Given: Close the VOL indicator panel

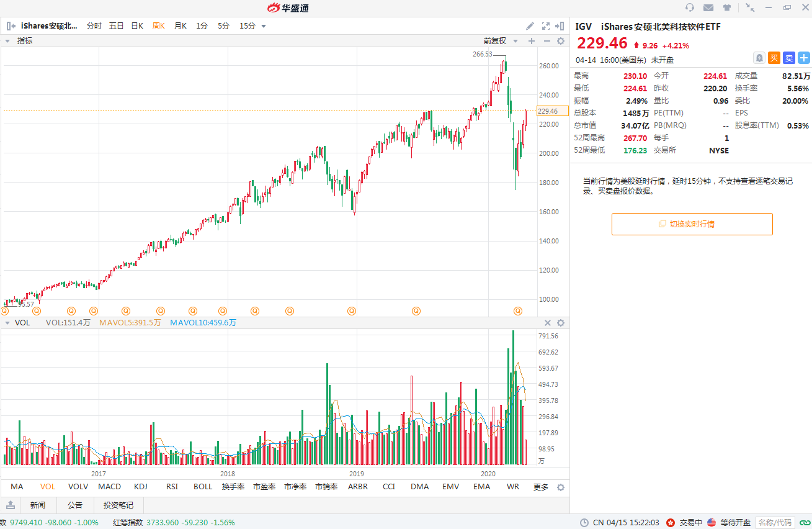Looking at the screenshot, I should pyautogui.click(x=548, y=323).
